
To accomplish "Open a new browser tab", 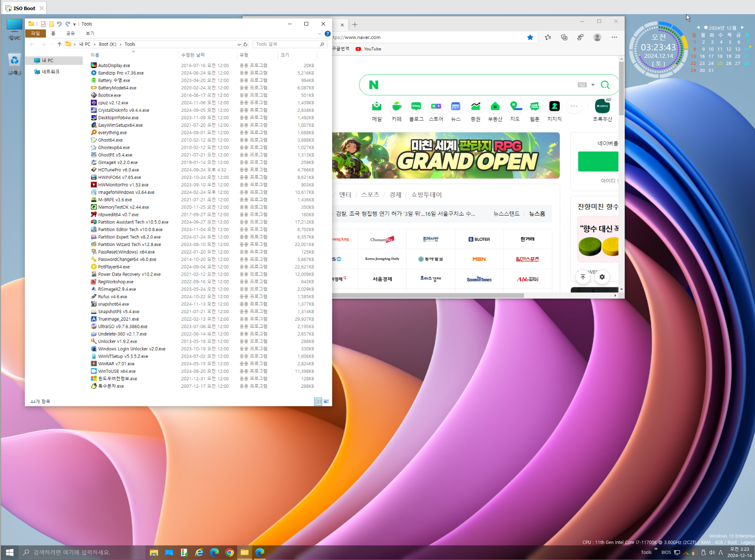I will click(x=355, y=25).
